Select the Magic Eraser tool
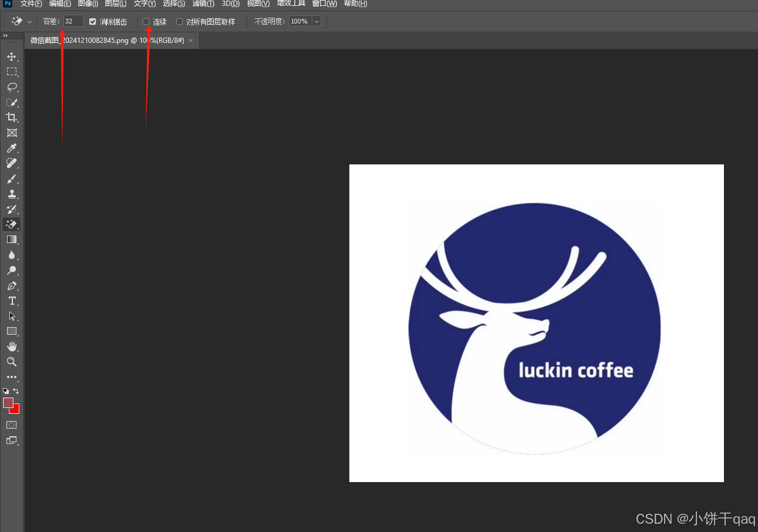758x532 pixels. coord(11,224)
